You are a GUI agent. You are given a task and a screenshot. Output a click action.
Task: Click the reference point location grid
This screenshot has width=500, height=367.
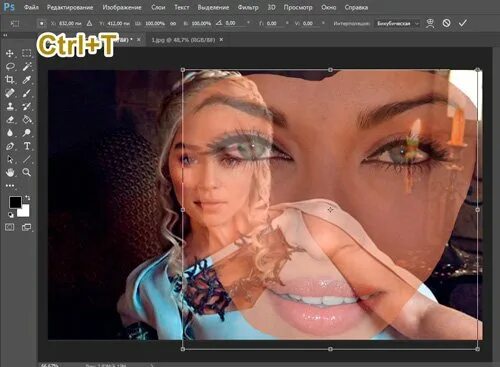click(42, 23)
